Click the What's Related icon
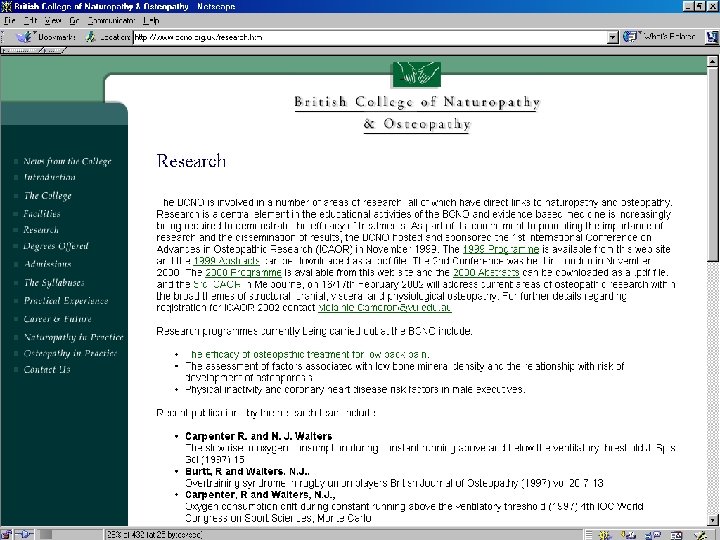Screen dimensions: 720x540 point(630,37)
